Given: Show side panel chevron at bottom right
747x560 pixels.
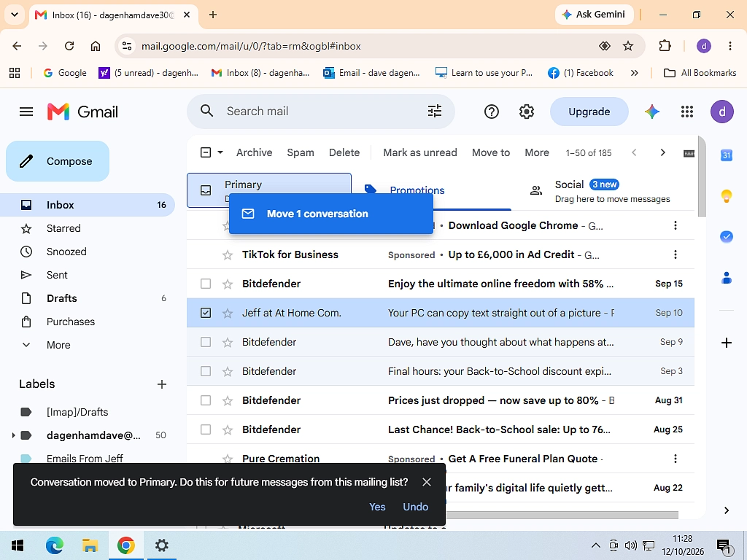Looking at the screenshot, I should [726, 510].
